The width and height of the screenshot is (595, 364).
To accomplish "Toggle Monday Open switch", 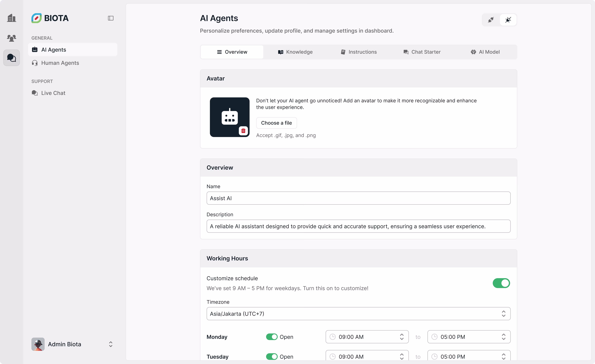I will coord(272,337).
